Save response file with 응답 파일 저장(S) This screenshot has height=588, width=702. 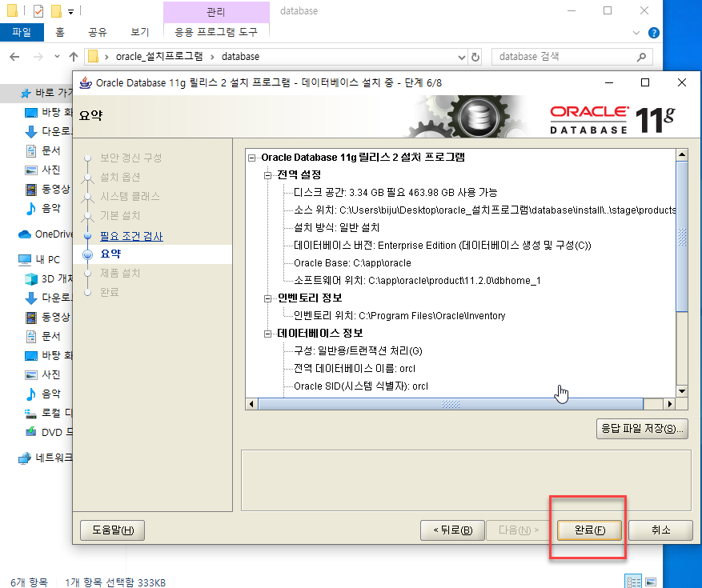(642, 429)
